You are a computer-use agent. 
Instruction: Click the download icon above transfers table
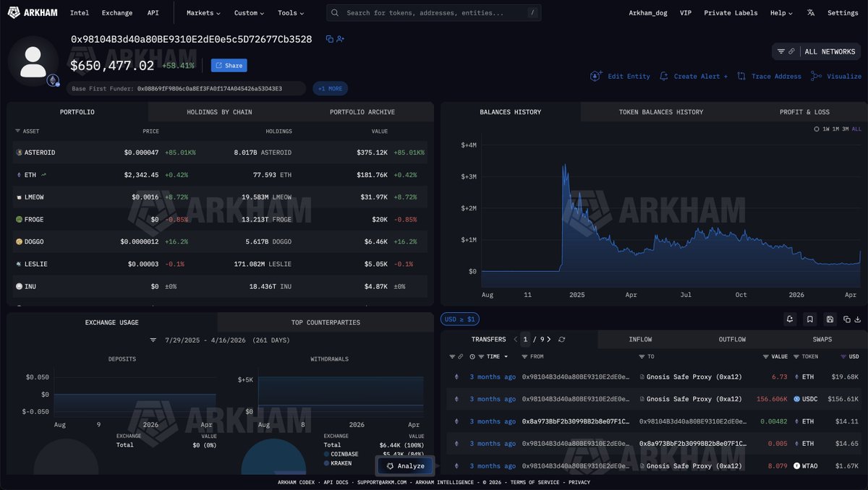857,319
